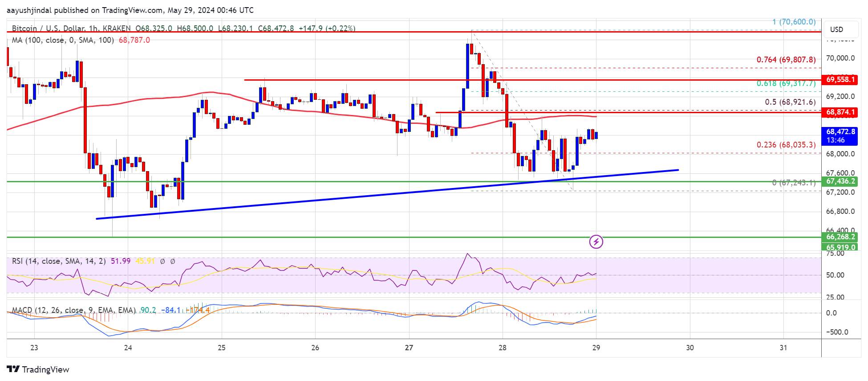
Task: Click the green 66,268.2 price label
Action: point(840,237)
